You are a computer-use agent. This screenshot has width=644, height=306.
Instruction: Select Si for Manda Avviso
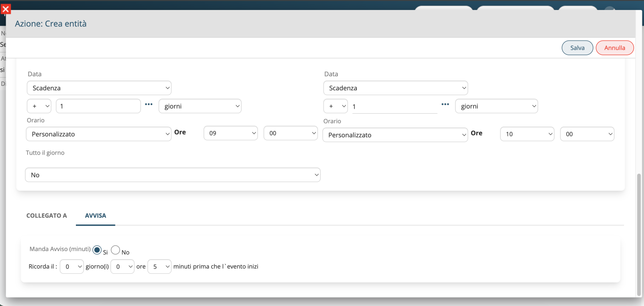pos(97,250)
